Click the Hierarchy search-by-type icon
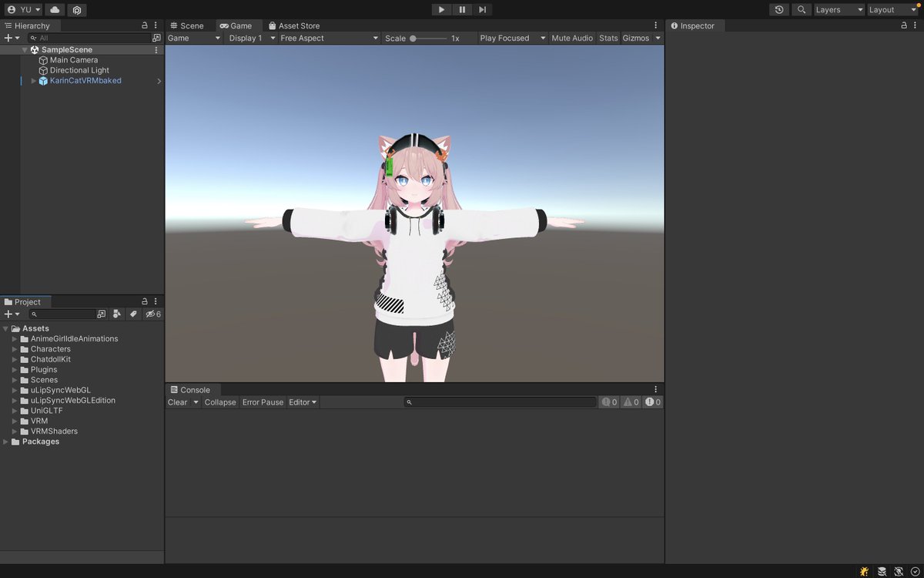 (x=156, y=38)
